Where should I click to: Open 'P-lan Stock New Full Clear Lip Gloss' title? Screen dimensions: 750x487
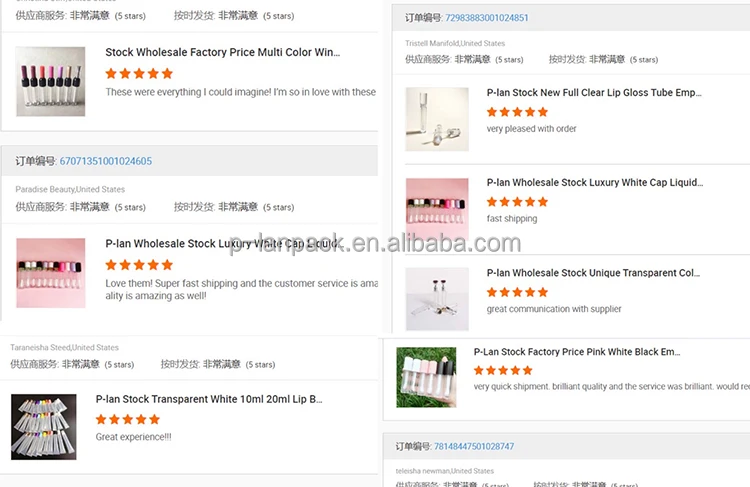click(594, 92)
